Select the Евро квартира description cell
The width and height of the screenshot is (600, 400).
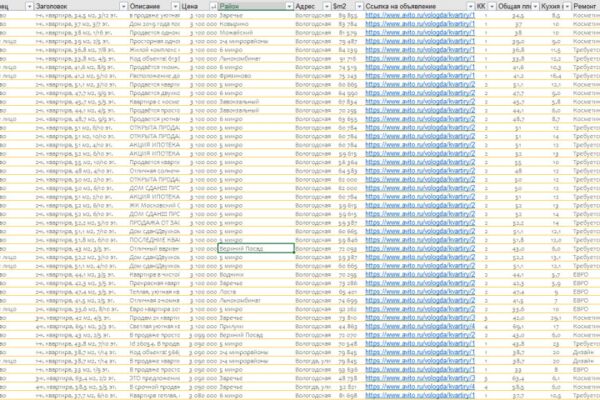(x=154, y=309)
